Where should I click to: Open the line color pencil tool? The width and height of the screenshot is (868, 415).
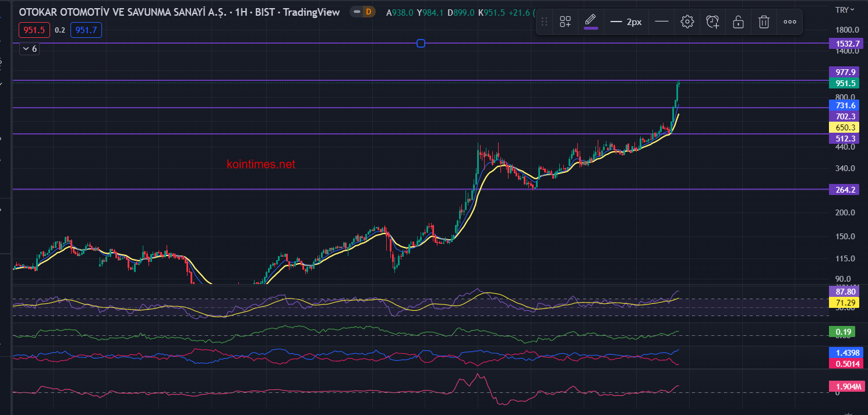click(591, 22)
